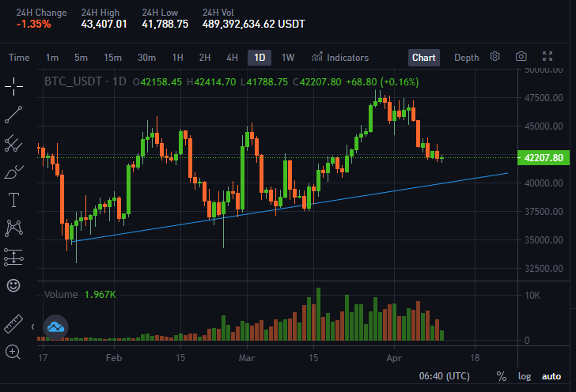The image size is (576, 392).
Task: Switch to the Chart view
Action: 424,58
